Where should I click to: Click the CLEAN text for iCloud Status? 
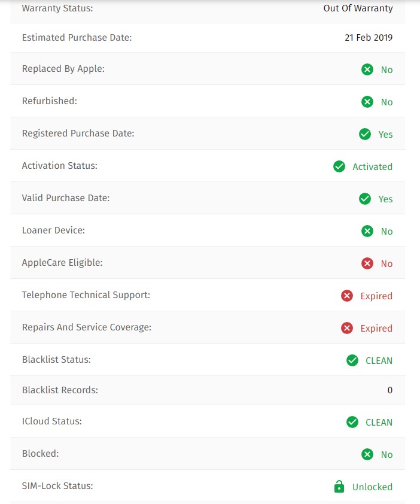(379, 423)
